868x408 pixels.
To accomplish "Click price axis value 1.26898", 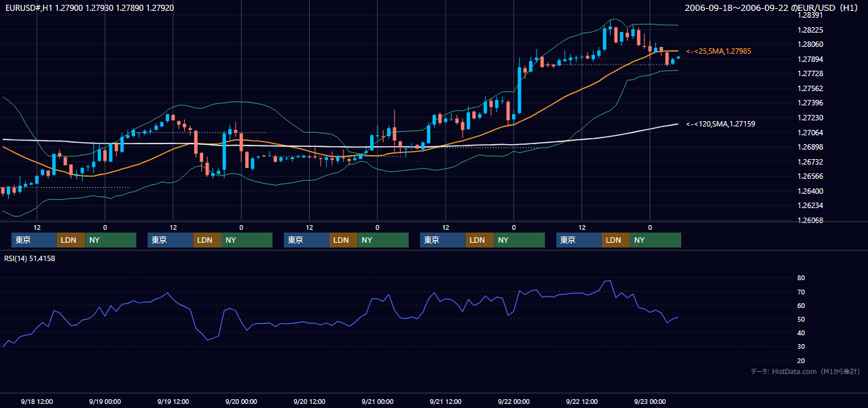I will click(810, 147).
